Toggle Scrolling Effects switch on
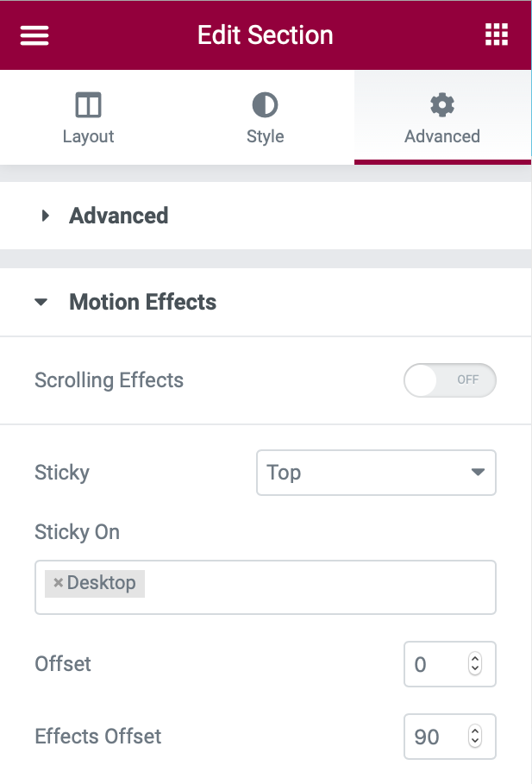532x784 pixels. click(x=449, y=379)
